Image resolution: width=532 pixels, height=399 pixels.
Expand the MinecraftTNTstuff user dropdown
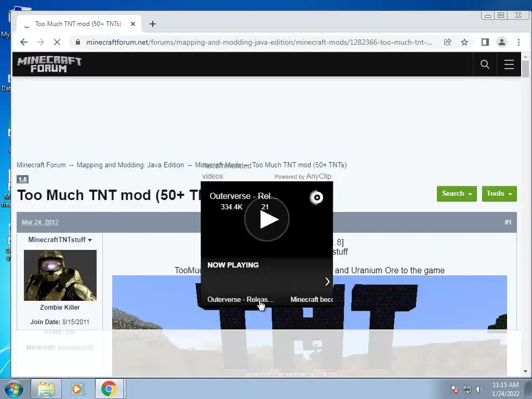click(x=60, y=240)
